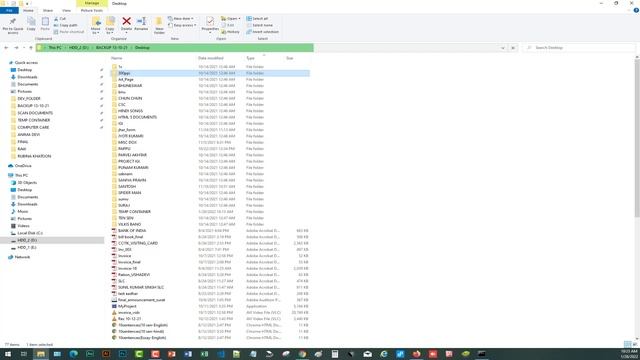
Task: Click the Manage contextual tab
Action: point(92,3)
